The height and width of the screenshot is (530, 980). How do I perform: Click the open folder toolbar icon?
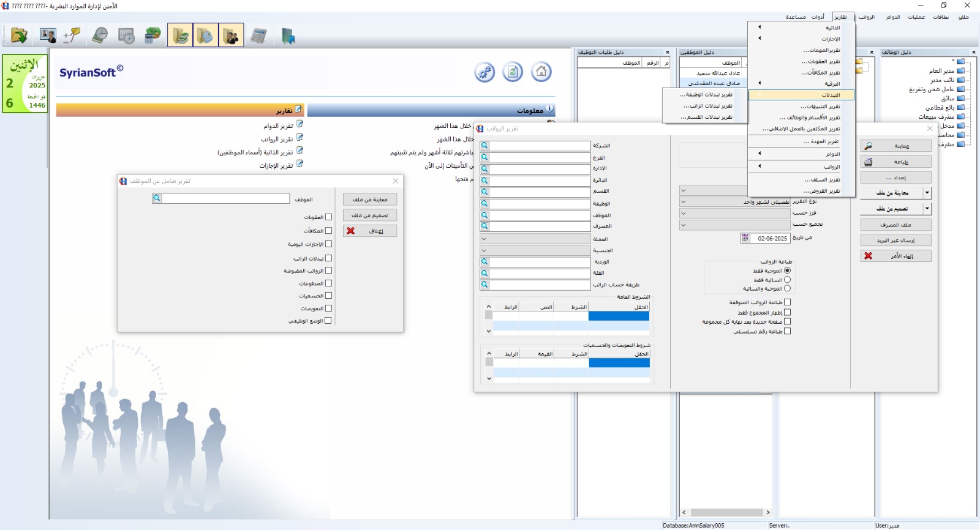pos(19,35)
